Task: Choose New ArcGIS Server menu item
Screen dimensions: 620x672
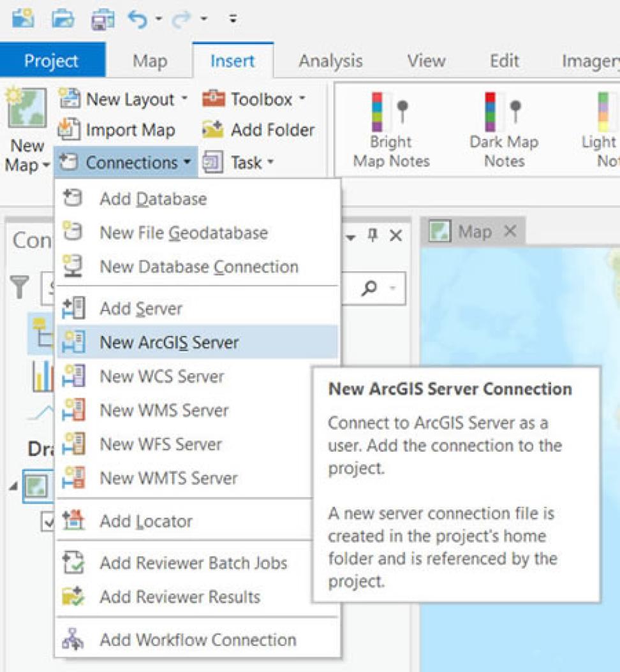Action: (x=197, y=342)
